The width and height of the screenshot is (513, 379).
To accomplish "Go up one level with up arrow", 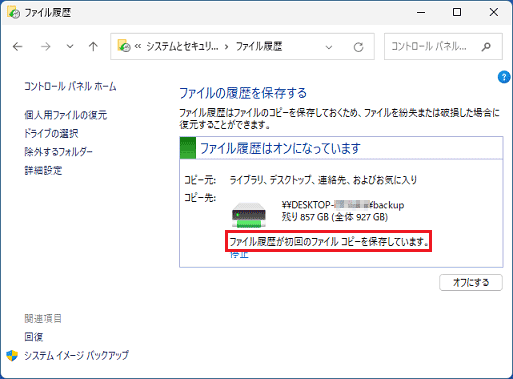I will 93,46.
